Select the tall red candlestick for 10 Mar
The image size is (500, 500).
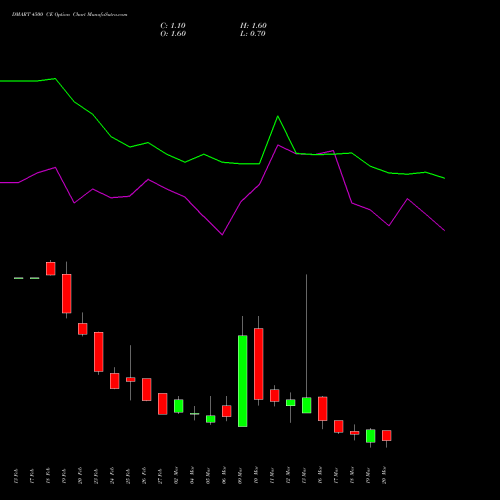(x=259, y=364)
